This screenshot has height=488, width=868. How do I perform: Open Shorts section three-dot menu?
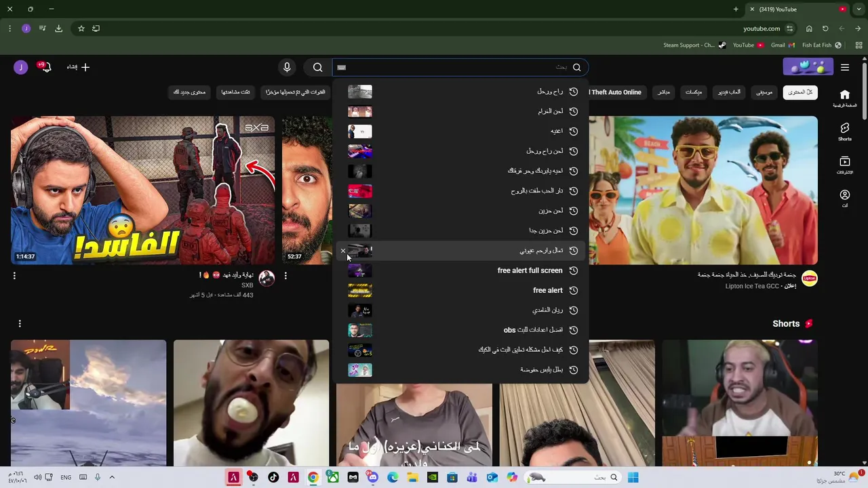click(20, 324)
